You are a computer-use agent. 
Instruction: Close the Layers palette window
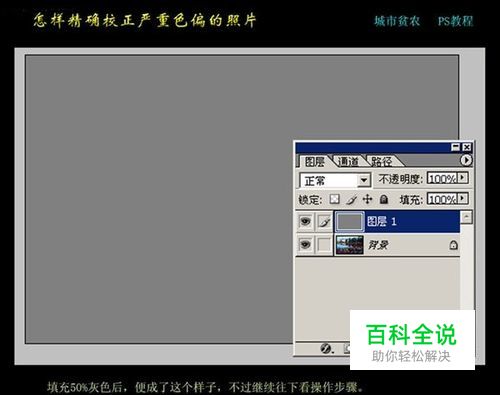467,147
